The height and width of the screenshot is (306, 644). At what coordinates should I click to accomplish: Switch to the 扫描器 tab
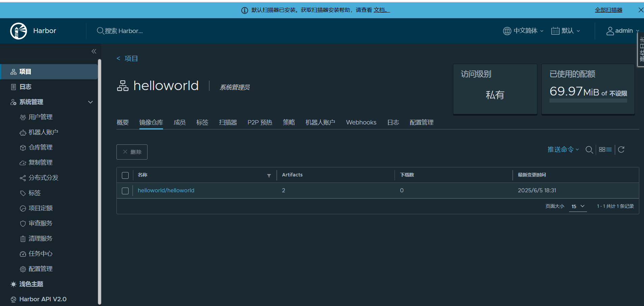[x=228, y=122]
